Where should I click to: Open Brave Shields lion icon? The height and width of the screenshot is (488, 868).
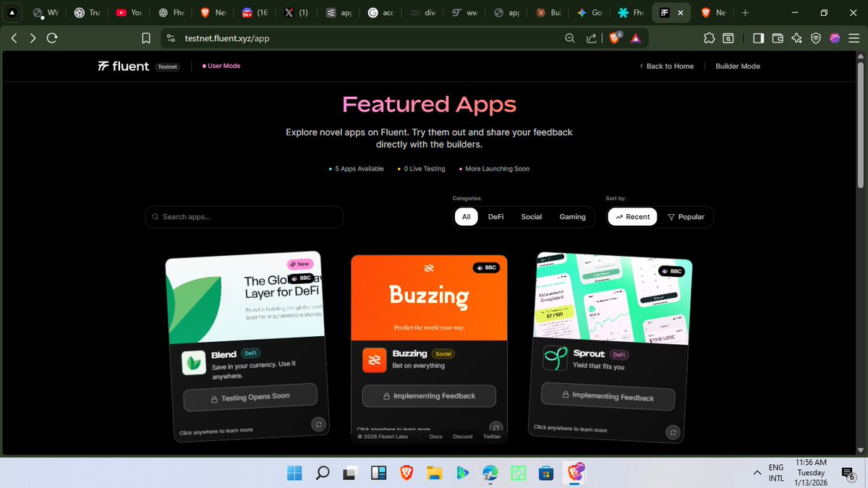tap(615, 38)
